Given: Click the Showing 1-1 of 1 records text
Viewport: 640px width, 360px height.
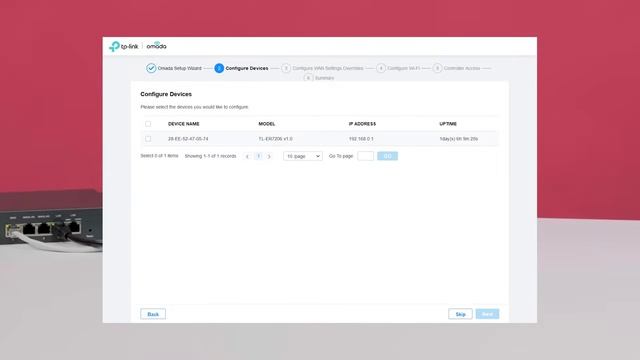Looking at the screenshot, I should pyautogui.click(x=210, y=156).
